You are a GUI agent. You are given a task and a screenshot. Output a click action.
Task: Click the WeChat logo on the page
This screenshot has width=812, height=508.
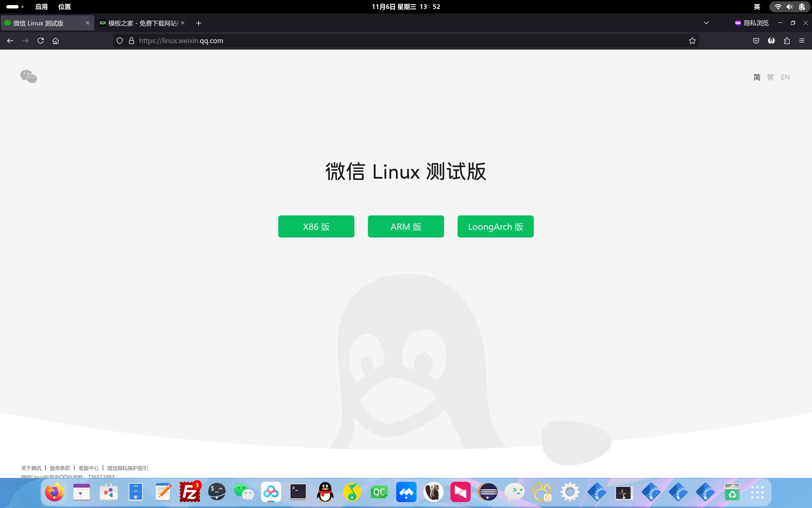[29, 77]
